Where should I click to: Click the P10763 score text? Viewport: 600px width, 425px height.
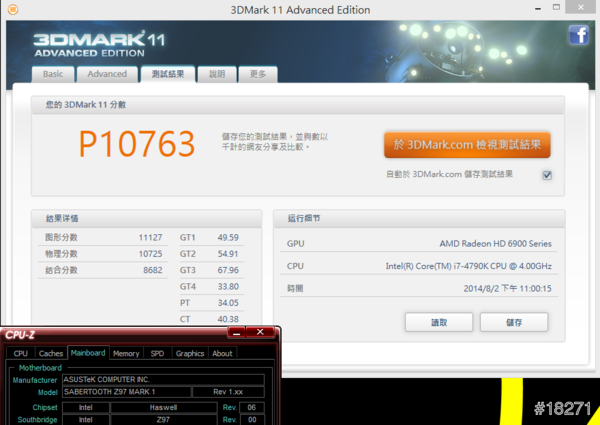click(137, 144)
